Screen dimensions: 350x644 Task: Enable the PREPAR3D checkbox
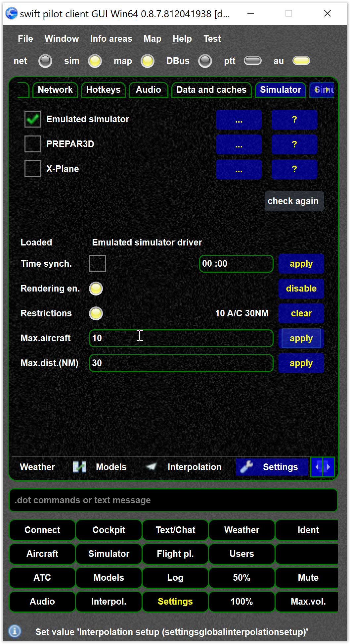coord(33,144)
